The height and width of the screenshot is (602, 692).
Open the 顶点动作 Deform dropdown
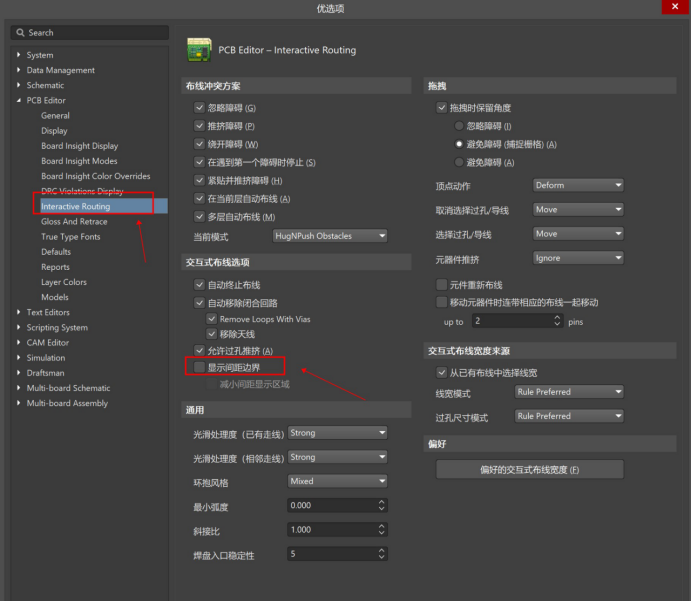click(578, 185)
